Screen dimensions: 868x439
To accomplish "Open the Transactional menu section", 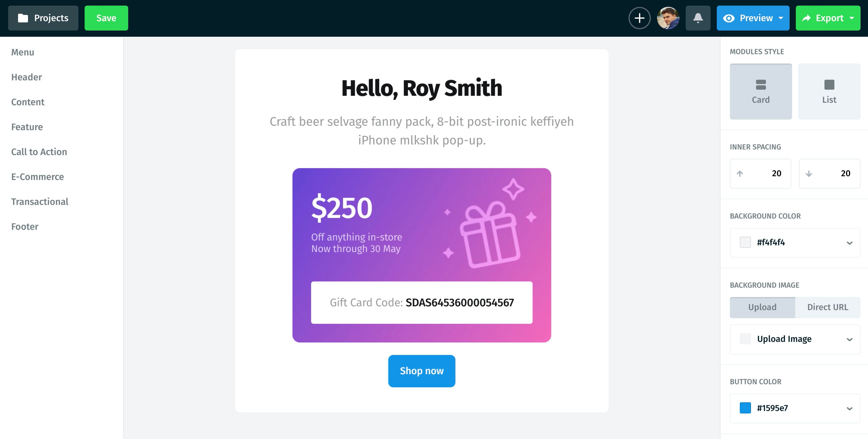I will [39, 201].
